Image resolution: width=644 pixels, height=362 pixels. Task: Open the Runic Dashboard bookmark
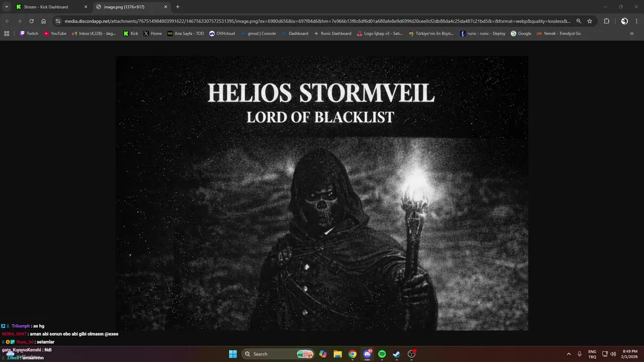[x=333, y=34]
